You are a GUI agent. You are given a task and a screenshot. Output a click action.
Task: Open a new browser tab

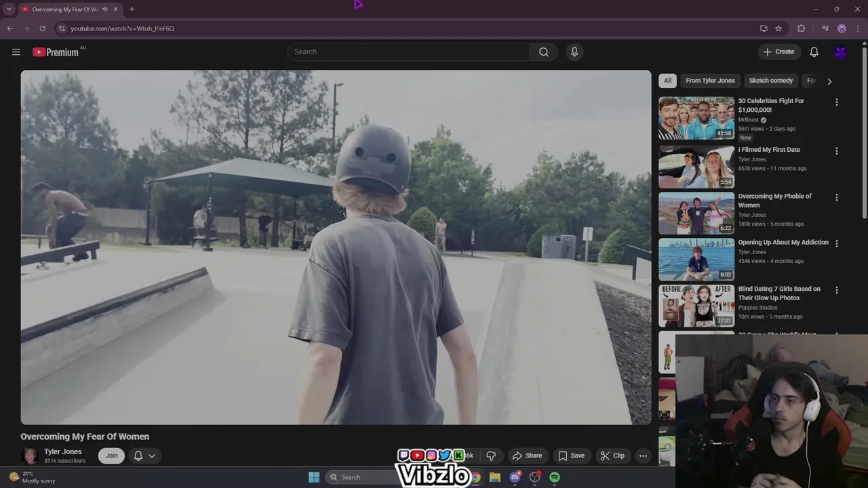(132, 9)
